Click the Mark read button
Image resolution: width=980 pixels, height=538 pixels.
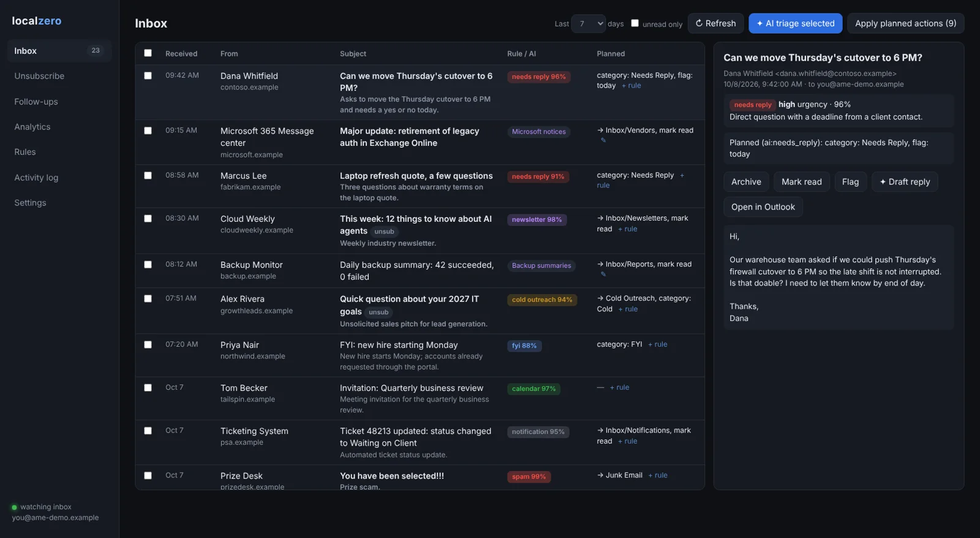(801, 182)
